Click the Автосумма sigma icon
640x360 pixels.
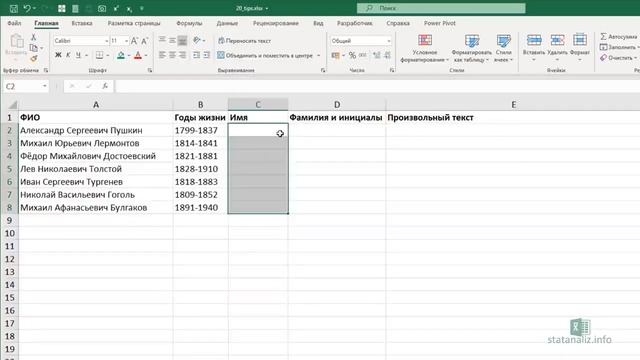point(603,37)
